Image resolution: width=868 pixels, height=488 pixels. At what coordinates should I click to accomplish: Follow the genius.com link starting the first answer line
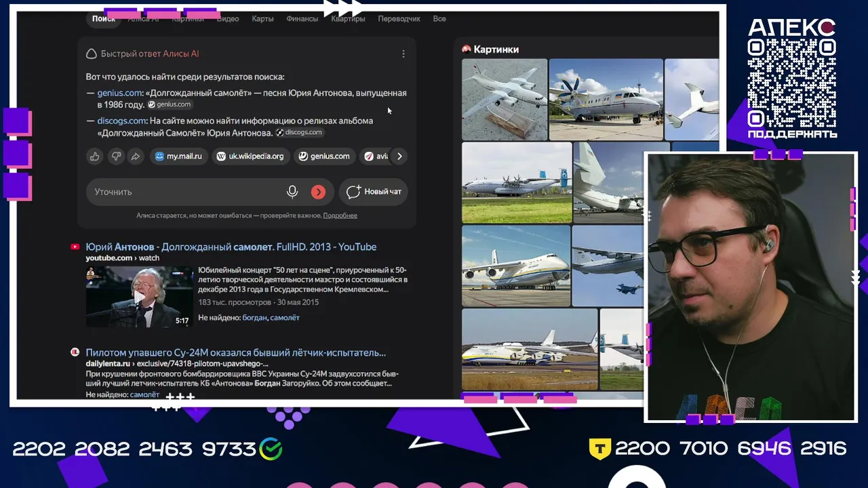pos(119,93)
